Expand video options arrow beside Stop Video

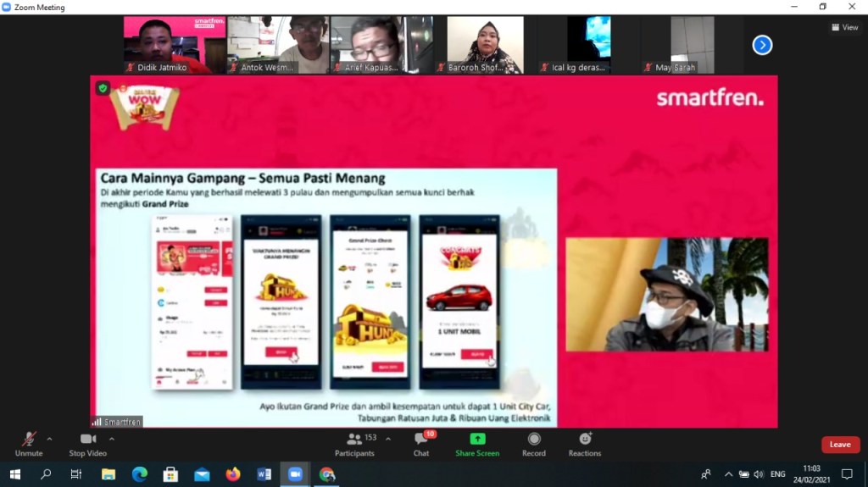click(112, 439)
